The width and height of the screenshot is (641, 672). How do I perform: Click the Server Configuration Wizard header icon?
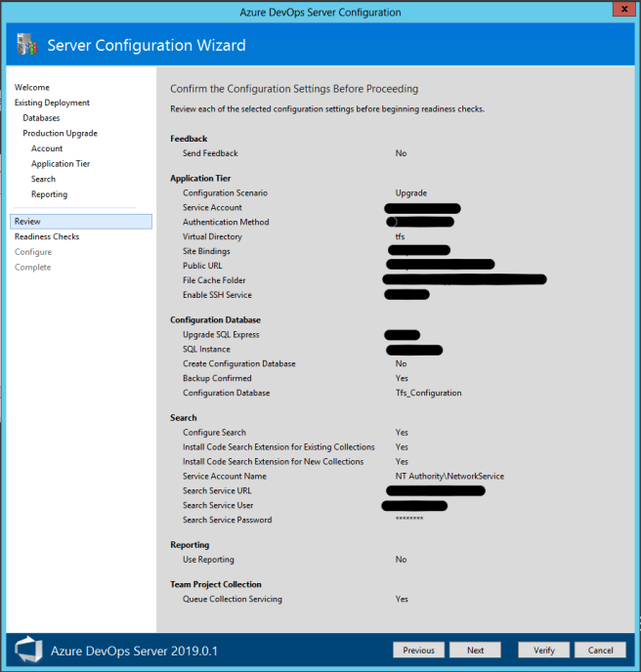[28, 45]
